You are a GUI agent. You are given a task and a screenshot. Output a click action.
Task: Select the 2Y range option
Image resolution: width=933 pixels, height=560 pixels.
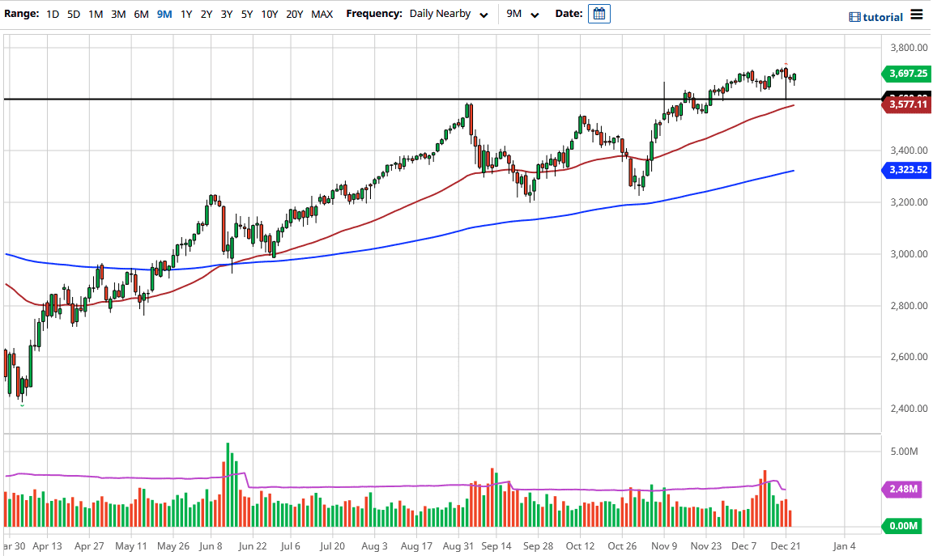click(206, 14)
